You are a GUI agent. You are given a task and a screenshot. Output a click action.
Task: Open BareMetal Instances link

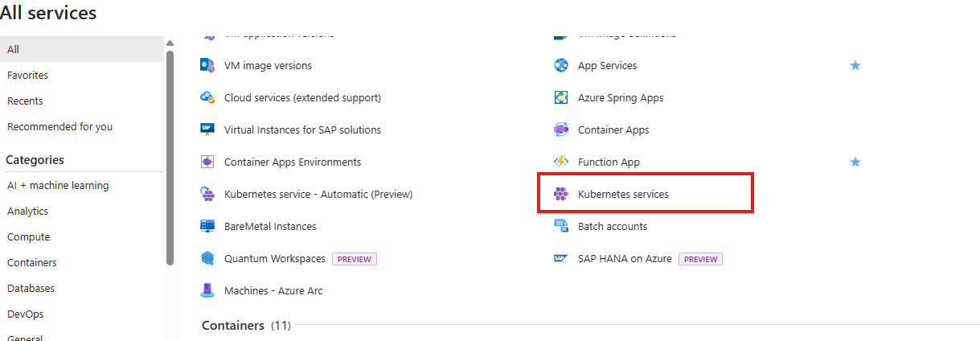click(x=270, y=226)
